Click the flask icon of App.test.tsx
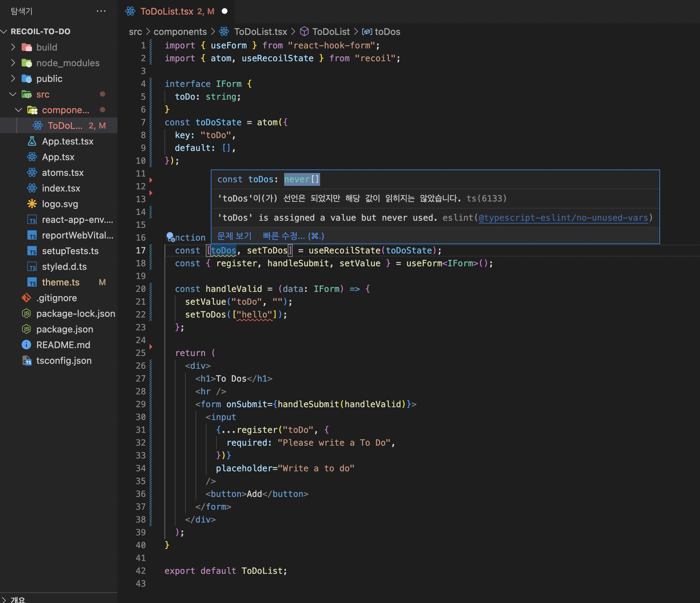Image resolution: width=700 pixels, height=603 pixels. pos(32,141)
